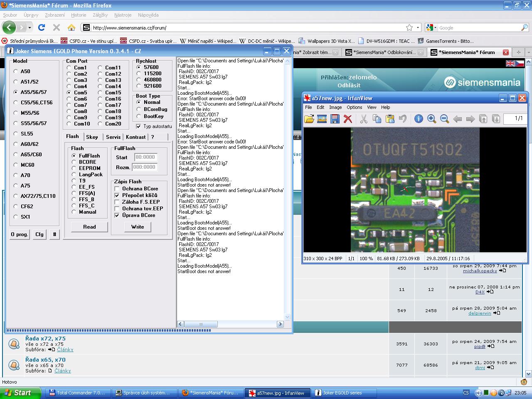This screenshot has width=532, height=399.
Task: Bookmark page with the star icon
Action: click(x=409, y=27)
